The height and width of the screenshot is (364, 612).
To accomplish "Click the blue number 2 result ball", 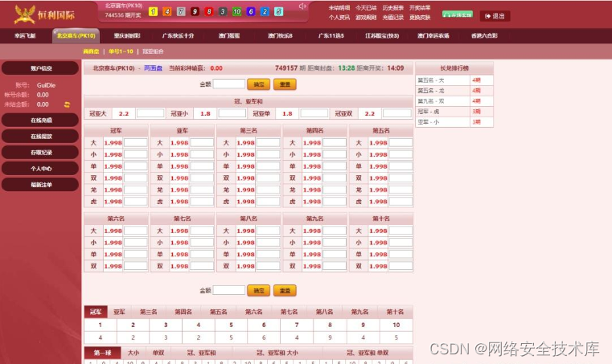I will pos(265,12).
